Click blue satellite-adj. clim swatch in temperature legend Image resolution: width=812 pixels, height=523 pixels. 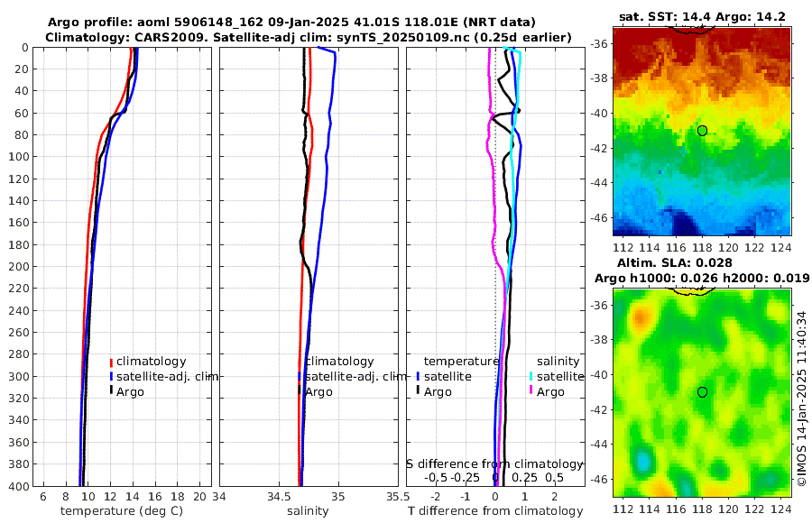point(111,376)
